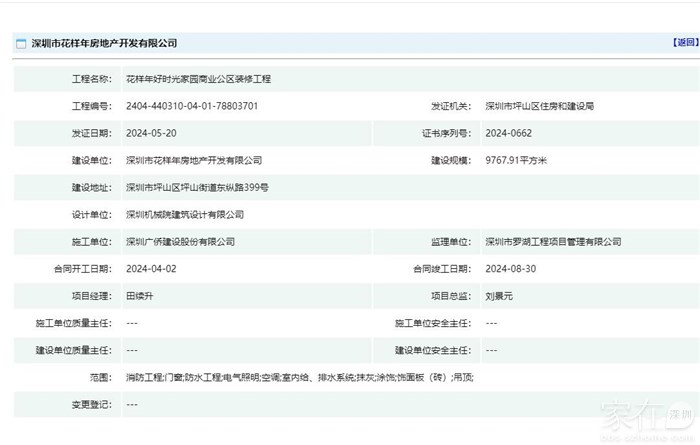Click the 范围 scope description text
Screen dimensions: 700x445
pos(300,377)
